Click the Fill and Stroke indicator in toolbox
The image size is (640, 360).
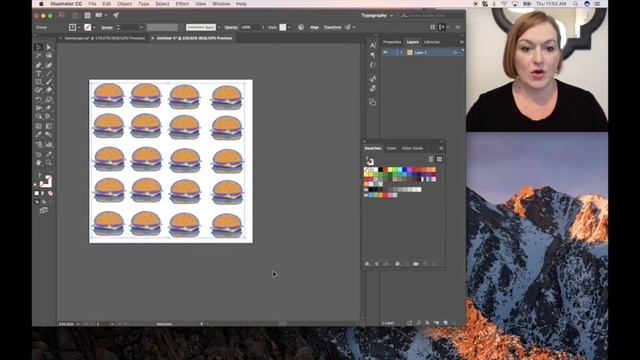45,181
